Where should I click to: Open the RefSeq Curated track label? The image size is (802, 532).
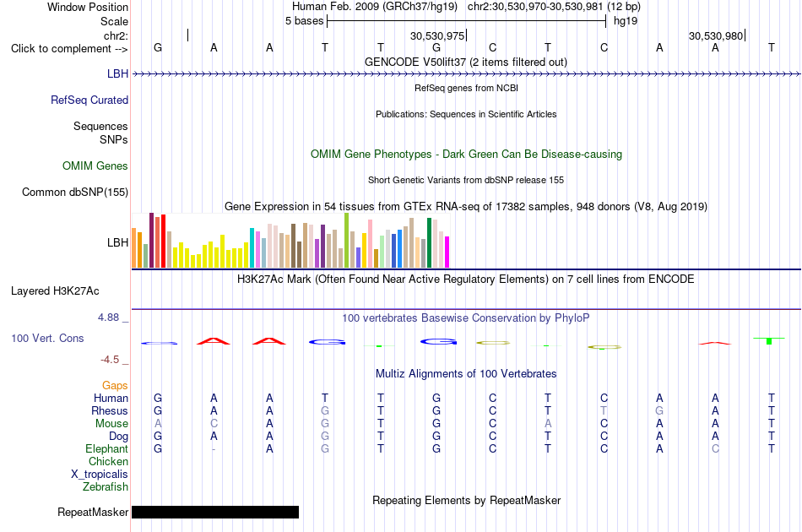[89, 100]
